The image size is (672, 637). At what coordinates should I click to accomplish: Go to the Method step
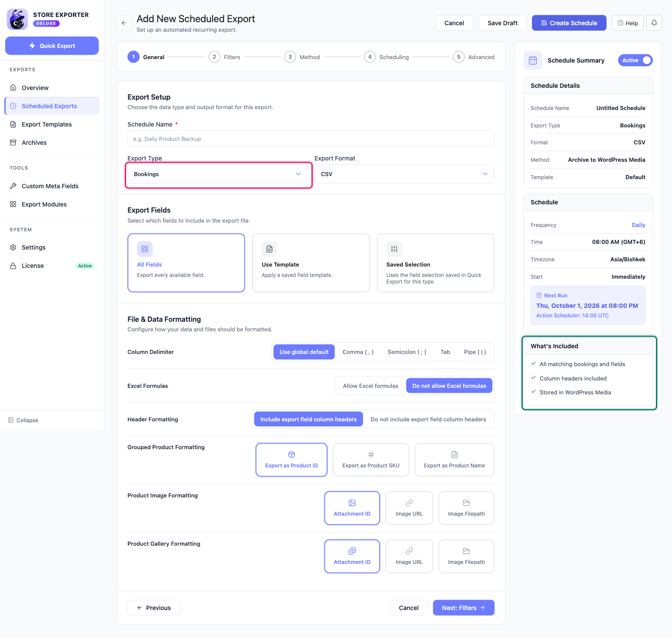(302, 57)
